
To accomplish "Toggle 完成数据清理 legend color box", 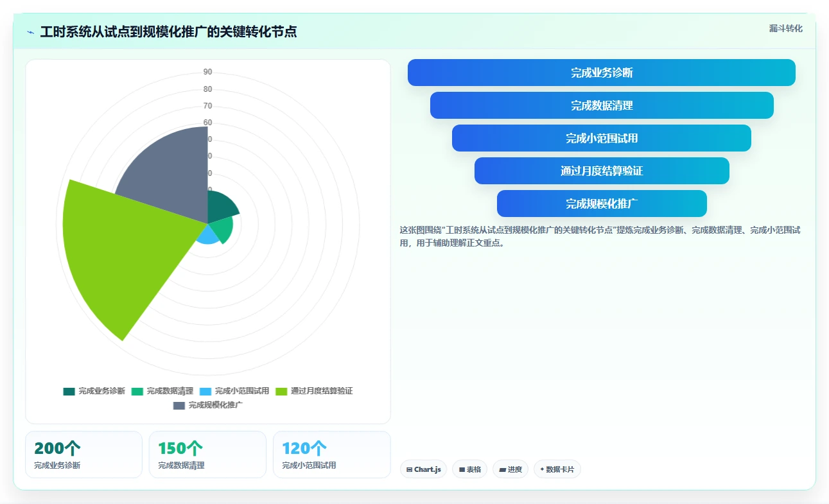I will coord(137,391).
